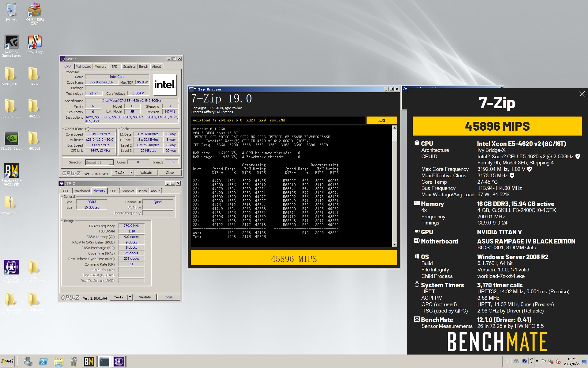Click the 7-Zip workload command line field
The width and height of the screenshot is (588, 368).
coord(278,120)
